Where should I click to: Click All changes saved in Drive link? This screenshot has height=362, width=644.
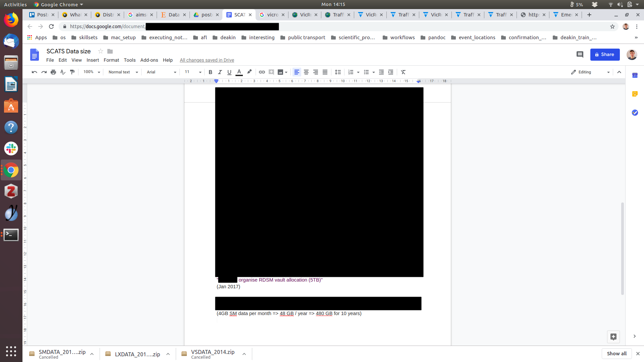click(x=207, y=60)
